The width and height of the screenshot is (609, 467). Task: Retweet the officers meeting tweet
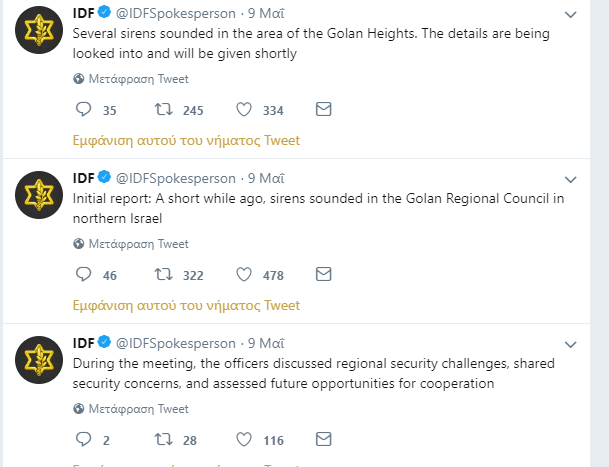[x=163, y=440]
